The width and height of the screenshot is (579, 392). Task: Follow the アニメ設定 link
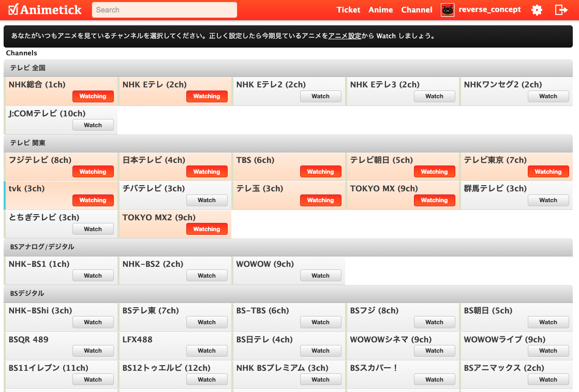point(345,36)
